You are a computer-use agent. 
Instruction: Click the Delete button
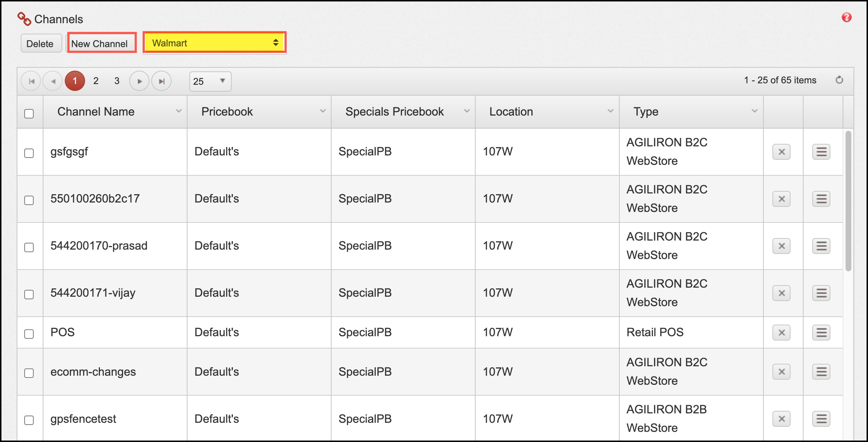point(40,43)
